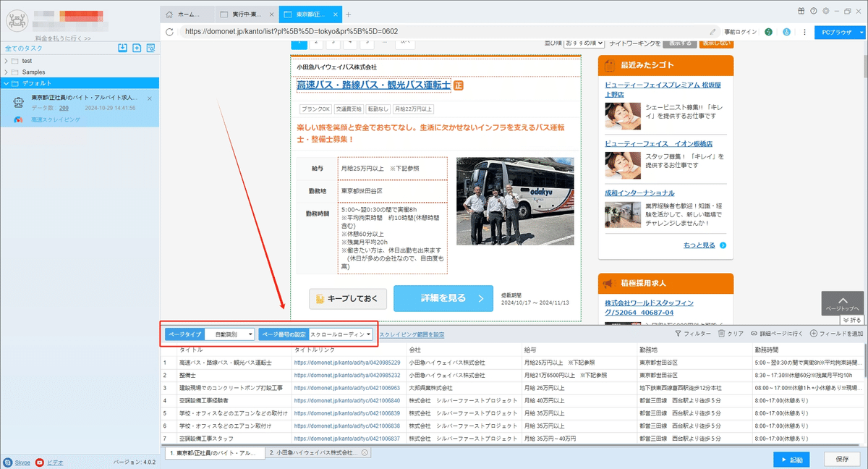Click フィールドを追加 plus button
This screenshot has width=868, height=469.
coord(836,334)
